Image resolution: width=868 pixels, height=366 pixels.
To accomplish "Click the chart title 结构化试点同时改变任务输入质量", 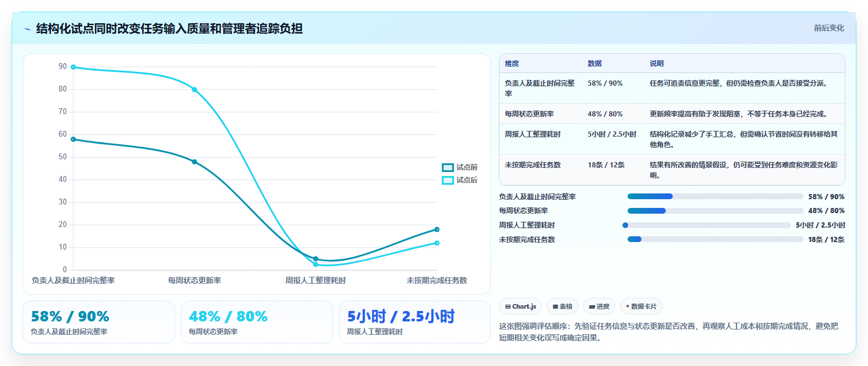I will (169, 29).
